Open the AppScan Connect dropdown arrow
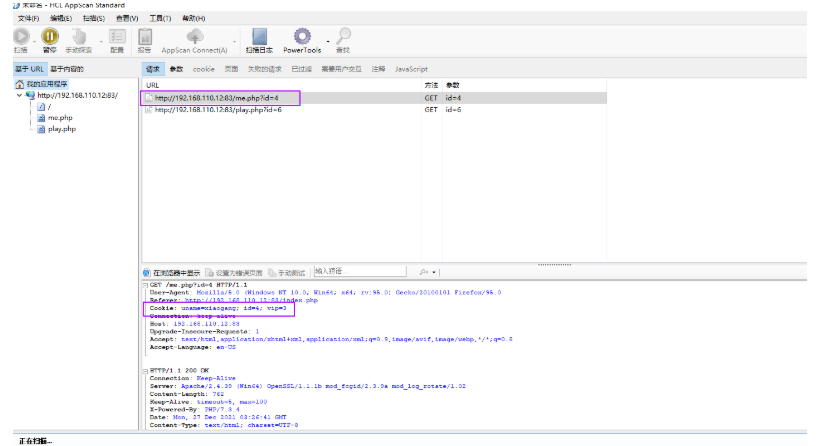 pyautogui.click(x=234, y=41)
